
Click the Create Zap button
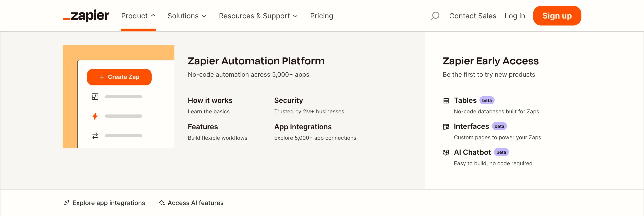click(119, 77)
